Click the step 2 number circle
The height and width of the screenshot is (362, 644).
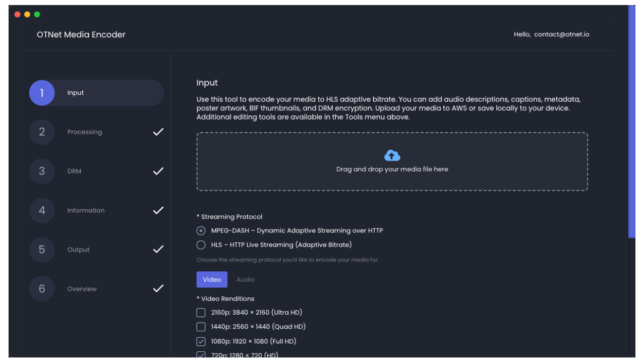[x=42, y=132]
